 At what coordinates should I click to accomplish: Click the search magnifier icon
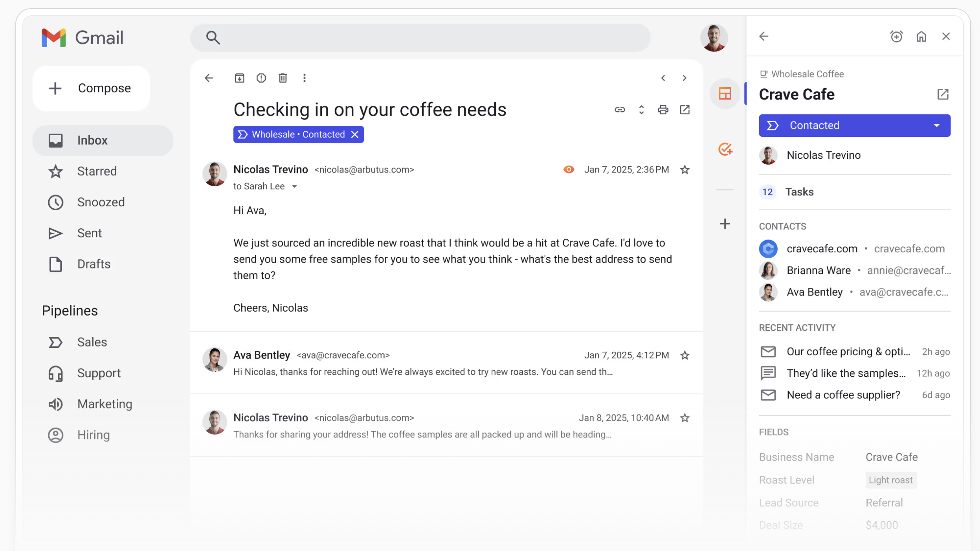pyautogui.click(x=213, y=38)
